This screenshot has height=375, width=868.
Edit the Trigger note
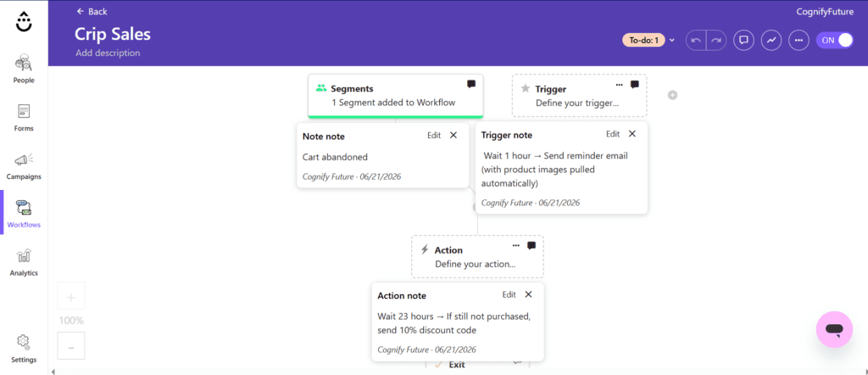coord(613,134)
